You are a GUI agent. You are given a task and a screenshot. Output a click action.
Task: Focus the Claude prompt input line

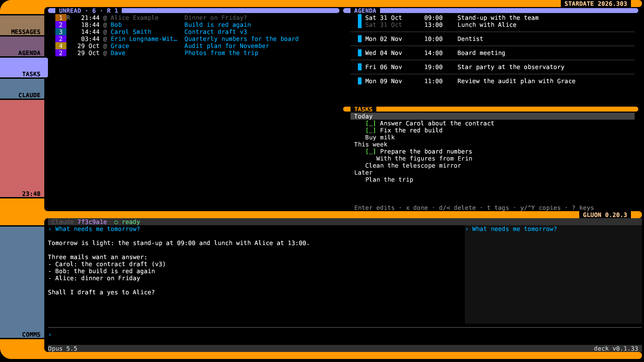tap(345, 335)
